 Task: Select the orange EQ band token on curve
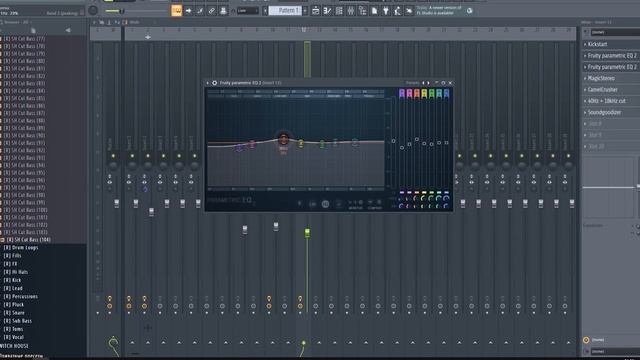(283, 140)
